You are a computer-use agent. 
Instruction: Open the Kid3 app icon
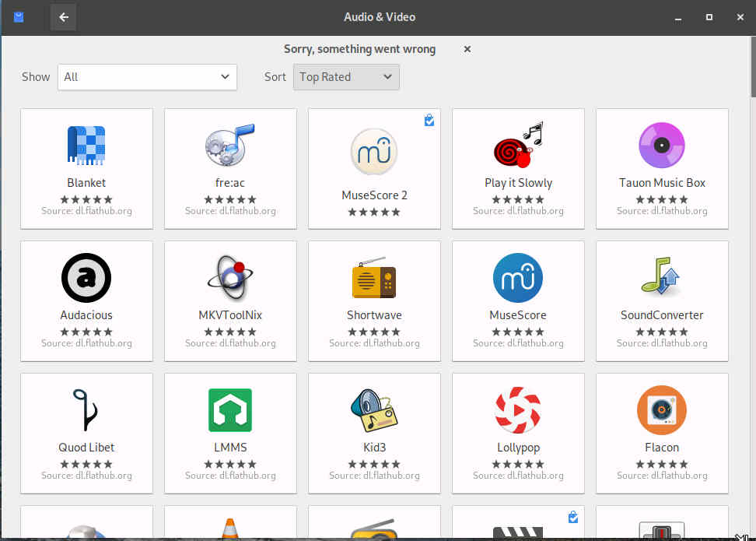[x=374, y=410]
